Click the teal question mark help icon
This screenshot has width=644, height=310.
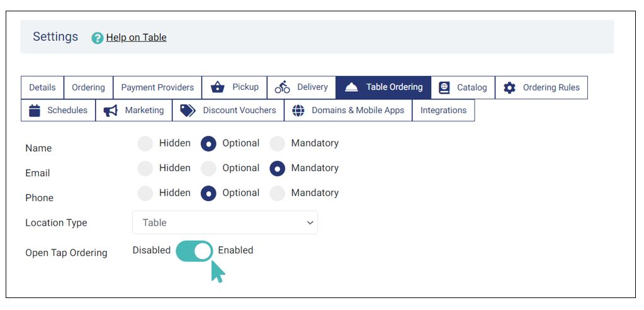point(98,38)
